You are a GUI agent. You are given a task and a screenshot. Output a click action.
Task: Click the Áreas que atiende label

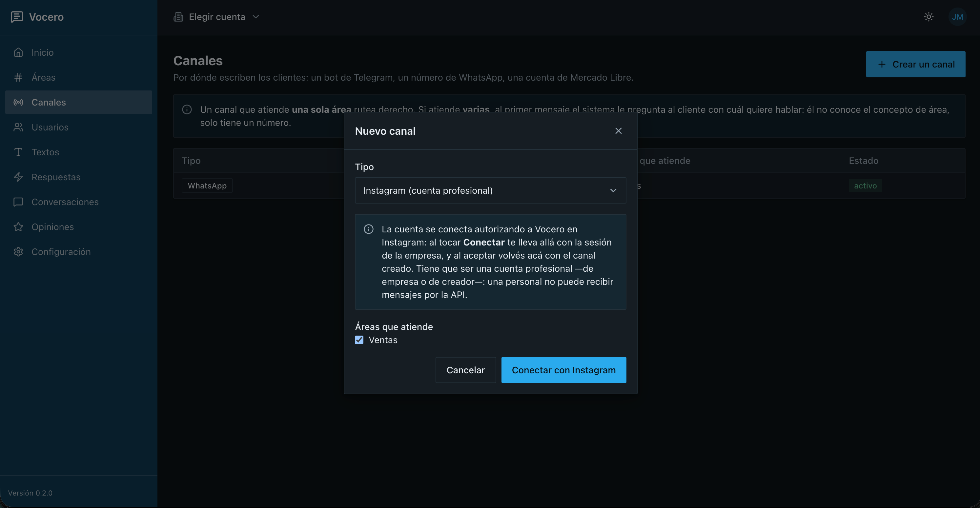tap(394, 327)
